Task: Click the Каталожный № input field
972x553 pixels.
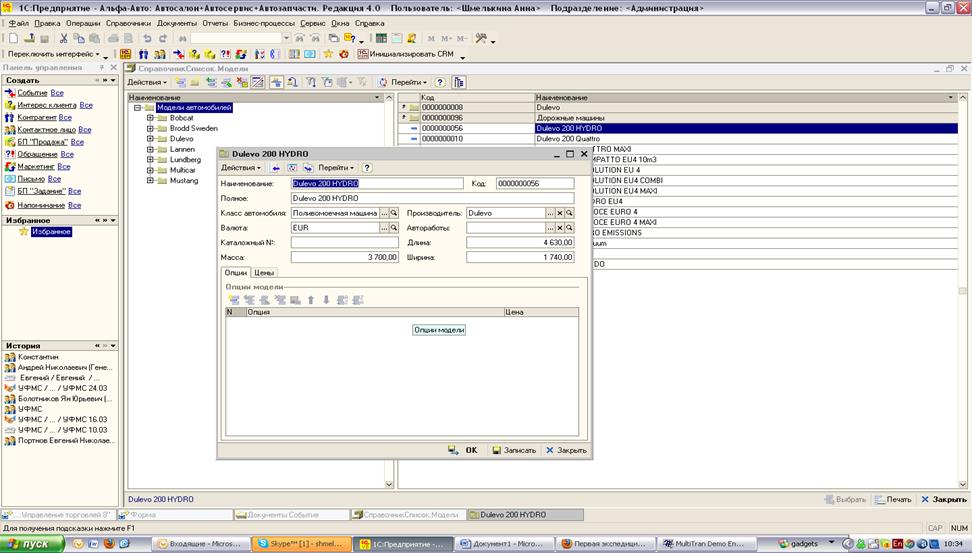Action: (x=344, y=243)
